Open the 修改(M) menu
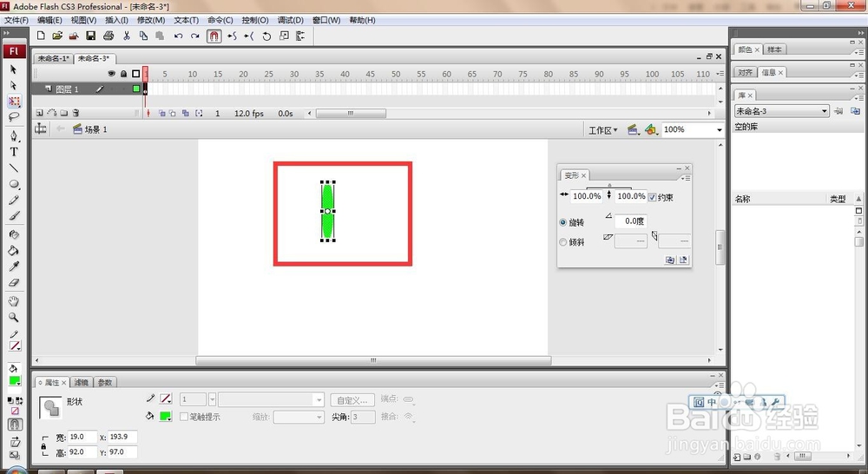Screen dimensions: 868x474 pyautogui.click(x=151, y=20)
